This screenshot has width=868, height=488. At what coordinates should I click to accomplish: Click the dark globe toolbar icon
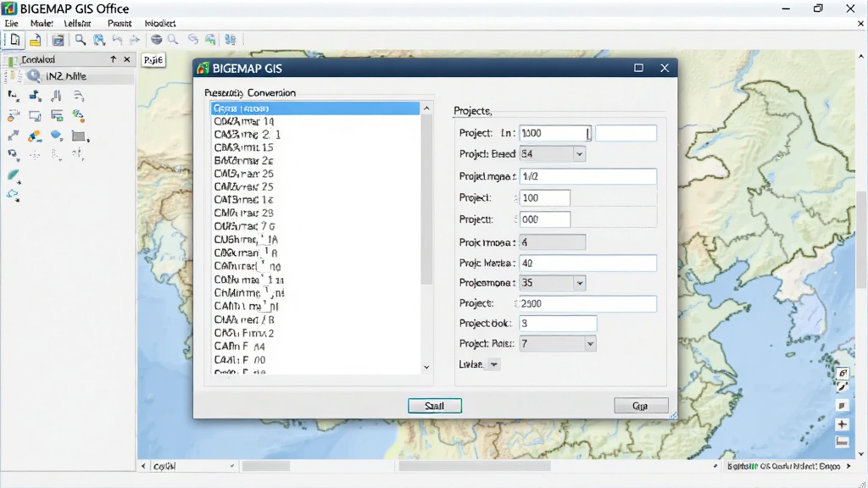(x=157, y=40)
